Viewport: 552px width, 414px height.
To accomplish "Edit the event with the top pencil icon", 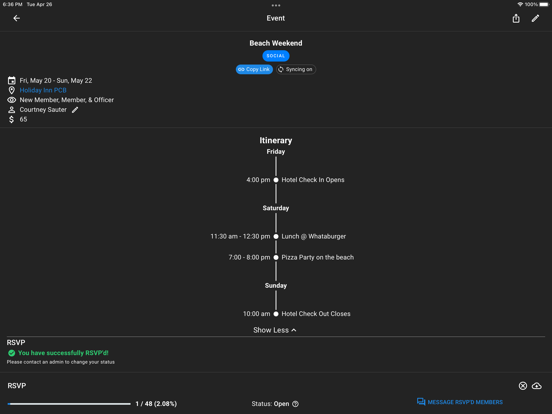I will click(535, 18).
